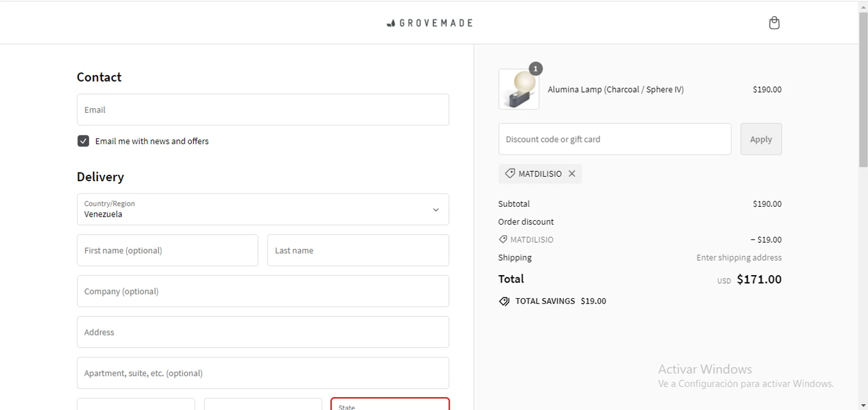Click the Address input field
The image size is (868, 410).
(263, 332)
